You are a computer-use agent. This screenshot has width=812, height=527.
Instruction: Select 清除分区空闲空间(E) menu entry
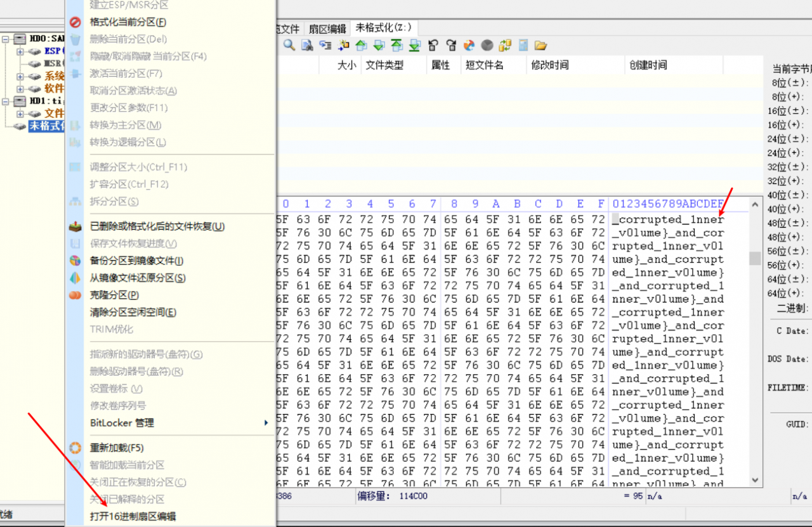(133, 312)
